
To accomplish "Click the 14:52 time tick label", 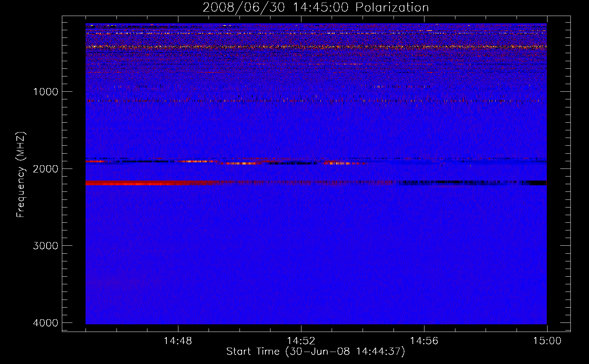I will tap(301, 341).
